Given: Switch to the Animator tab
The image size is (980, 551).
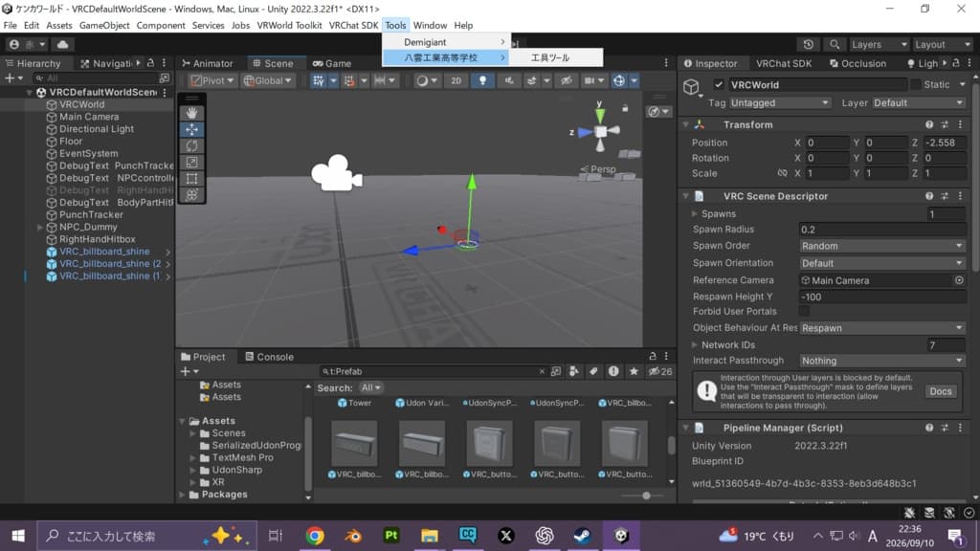Looking at the screenshot, I should coord(207,63).
